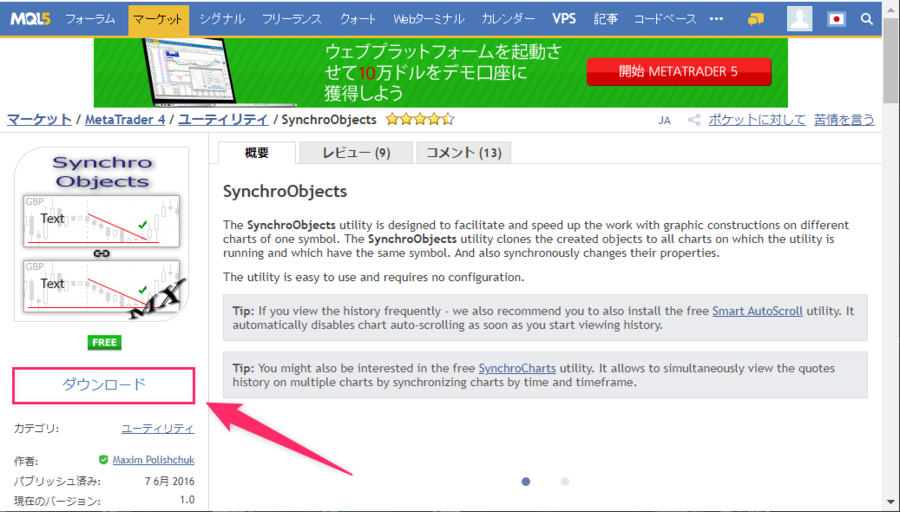Click the publish date 7 6月 2016
The height and width of the screenshot is (512, 900).
coord(169,482)
